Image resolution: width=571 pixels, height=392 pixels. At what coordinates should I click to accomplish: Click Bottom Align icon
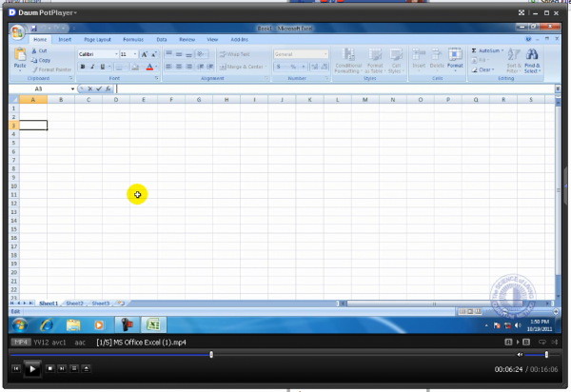click(x=188, y=54)
